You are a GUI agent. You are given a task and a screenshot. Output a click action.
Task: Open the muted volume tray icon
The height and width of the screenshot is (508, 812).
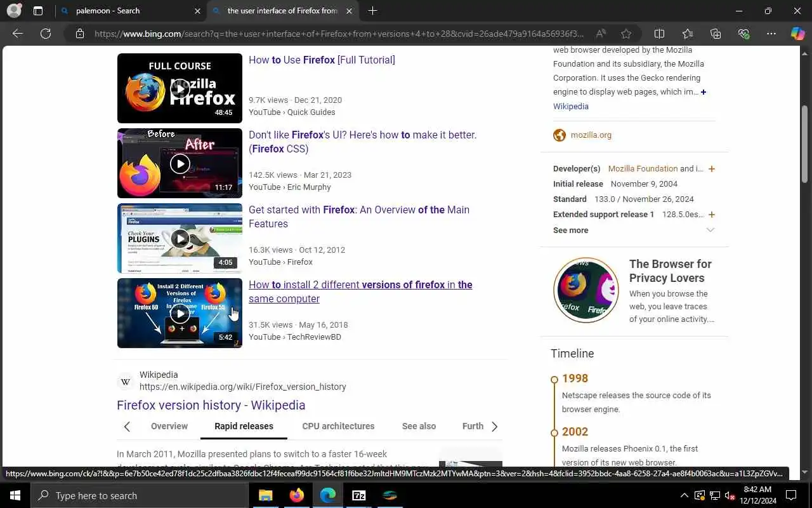730,495
